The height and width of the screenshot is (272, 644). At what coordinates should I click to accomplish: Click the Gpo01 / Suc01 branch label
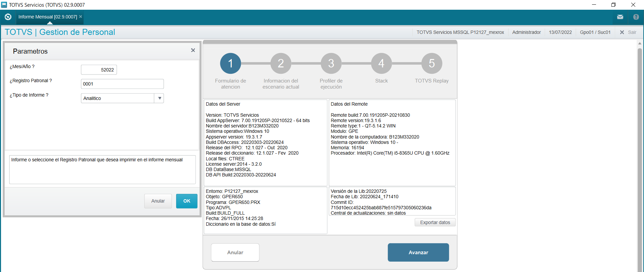click(x=595, y=32)
